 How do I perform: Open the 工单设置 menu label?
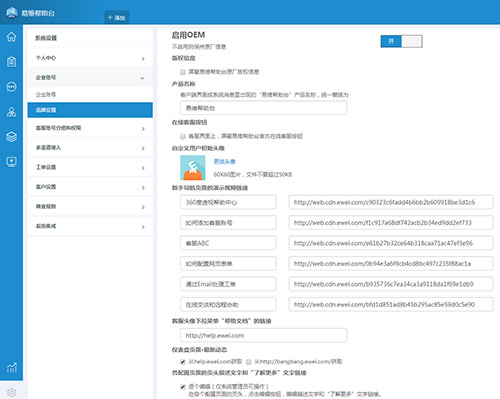(46, 167)
